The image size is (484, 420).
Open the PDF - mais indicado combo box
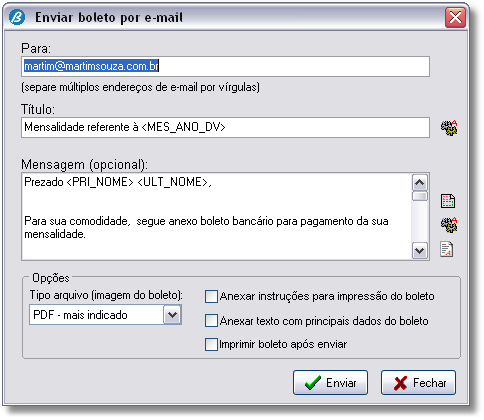tap(105, 314)
